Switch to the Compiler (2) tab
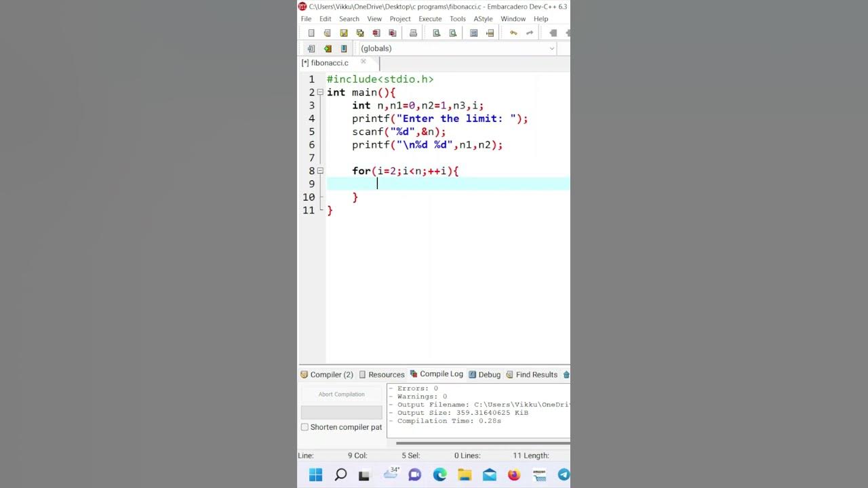The image size is (868, 488). 327,375
